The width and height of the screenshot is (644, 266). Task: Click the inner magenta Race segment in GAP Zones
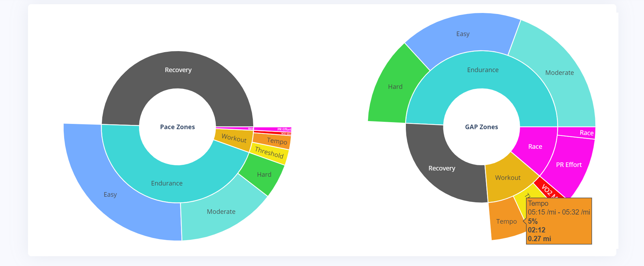point(535,147)
